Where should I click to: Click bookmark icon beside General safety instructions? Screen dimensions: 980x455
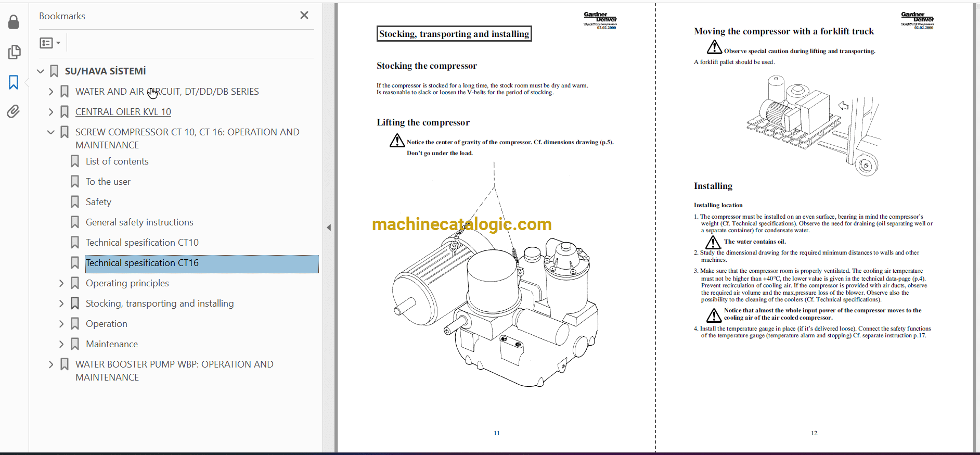pyautogui.click(x=75, y=222)
